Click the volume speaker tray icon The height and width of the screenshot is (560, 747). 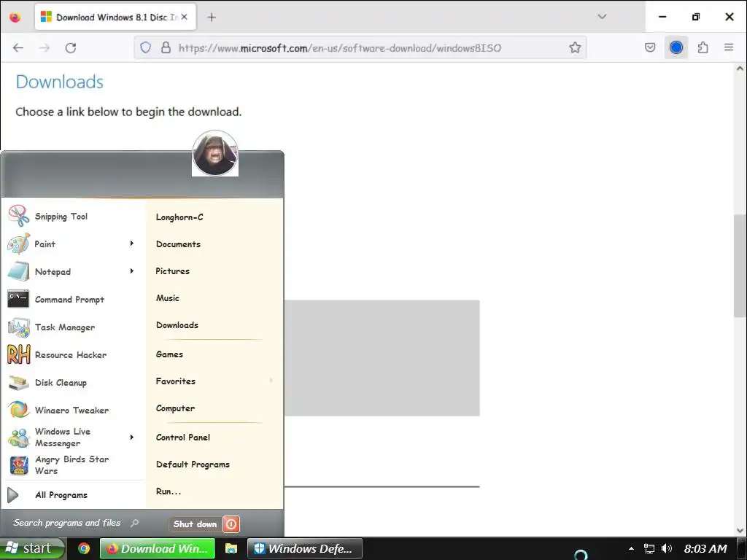667,548
